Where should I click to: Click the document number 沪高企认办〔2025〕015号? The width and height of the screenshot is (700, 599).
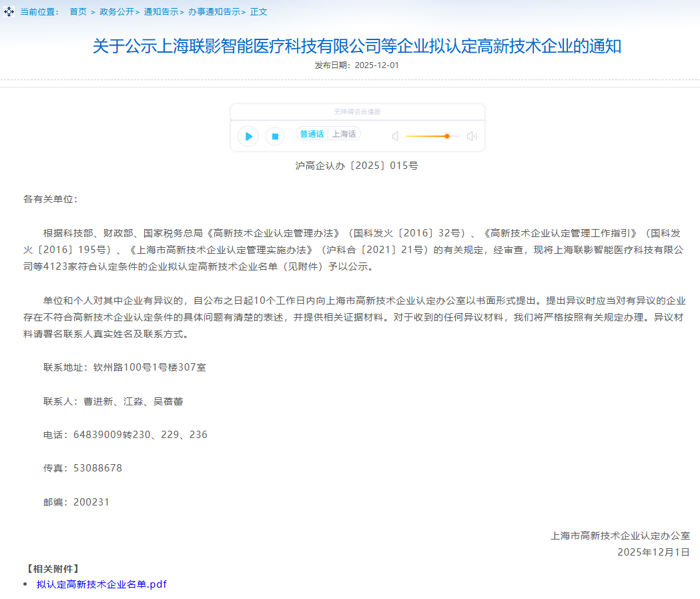point(357,165)
